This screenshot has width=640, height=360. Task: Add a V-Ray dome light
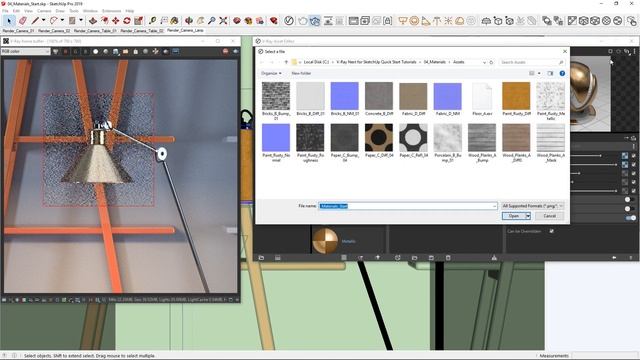tap(460, 20)
